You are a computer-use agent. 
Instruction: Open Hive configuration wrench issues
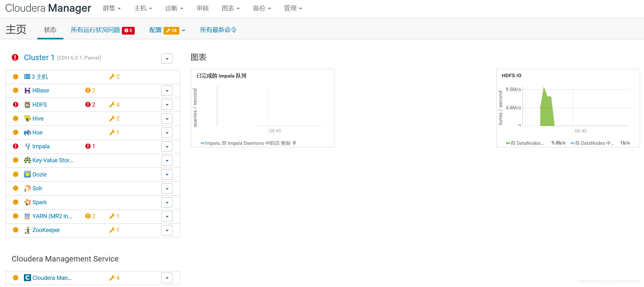(114, 119)
